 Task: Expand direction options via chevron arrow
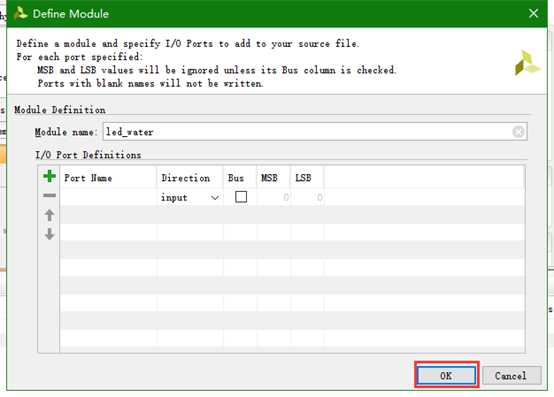point(215,198)
